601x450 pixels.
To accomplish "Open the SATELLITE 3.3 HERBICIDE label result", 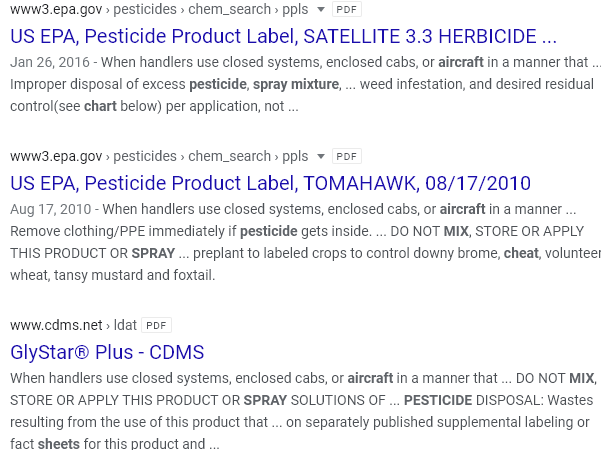I will [283, 36].
